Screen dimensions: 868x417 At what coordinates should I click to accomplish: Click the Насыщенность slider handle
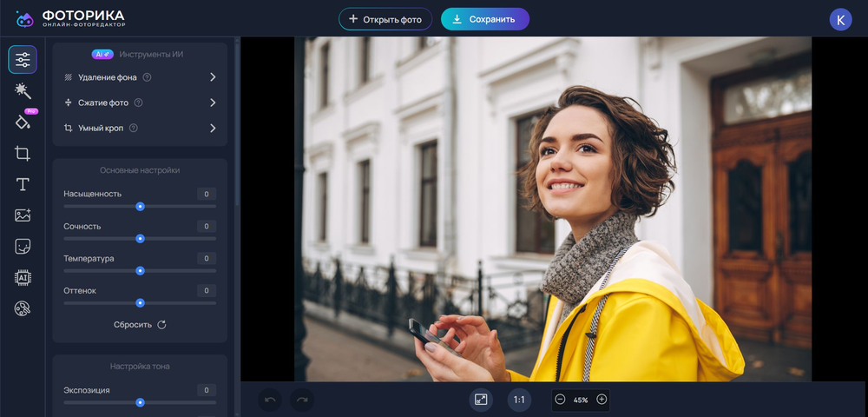click(140, 207)
